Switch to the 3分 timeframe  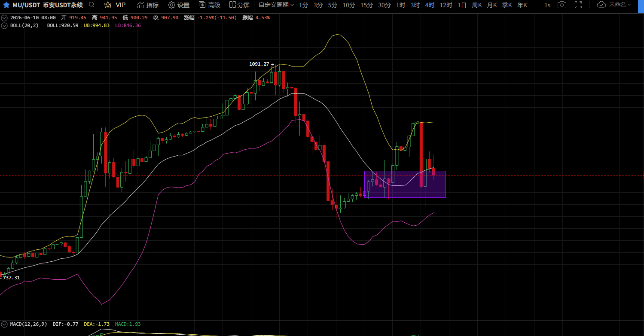point(318,5)
